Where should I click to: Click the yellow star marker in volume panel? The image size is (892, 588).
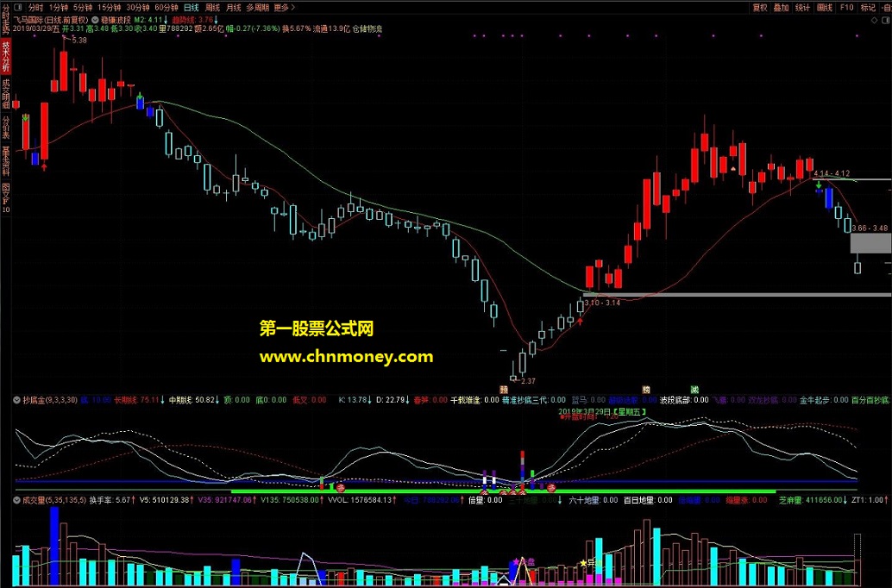(584, 563)
